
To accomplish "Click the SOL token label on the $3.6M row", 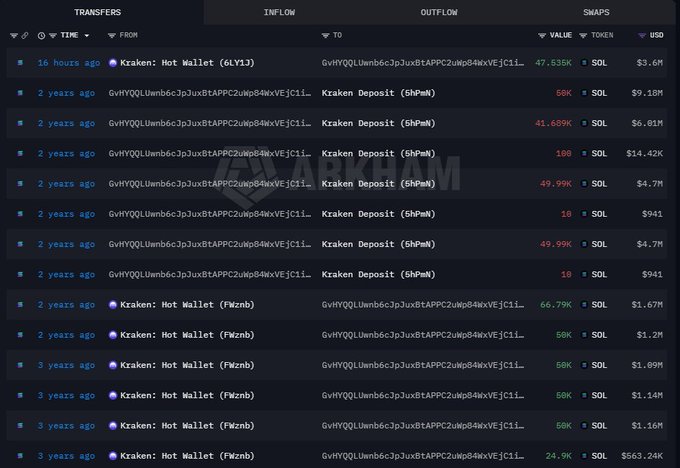I will (x=599, y=63).
